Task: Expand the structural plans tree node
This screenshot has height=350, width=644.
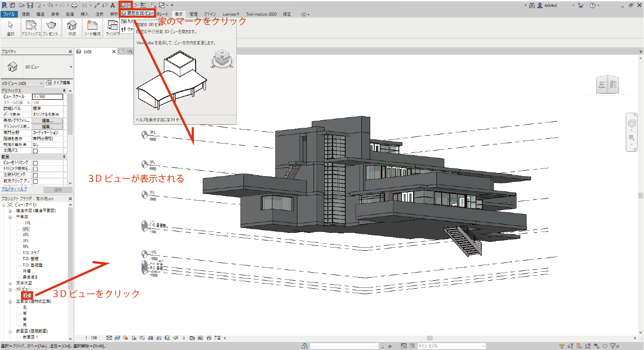Action: pos(10,211)
